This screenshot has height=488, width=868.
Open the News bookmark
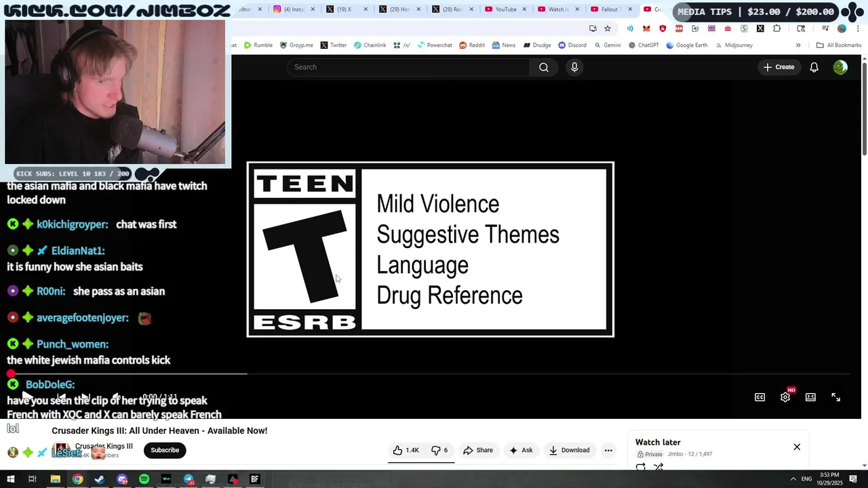(x=504, y=45)
